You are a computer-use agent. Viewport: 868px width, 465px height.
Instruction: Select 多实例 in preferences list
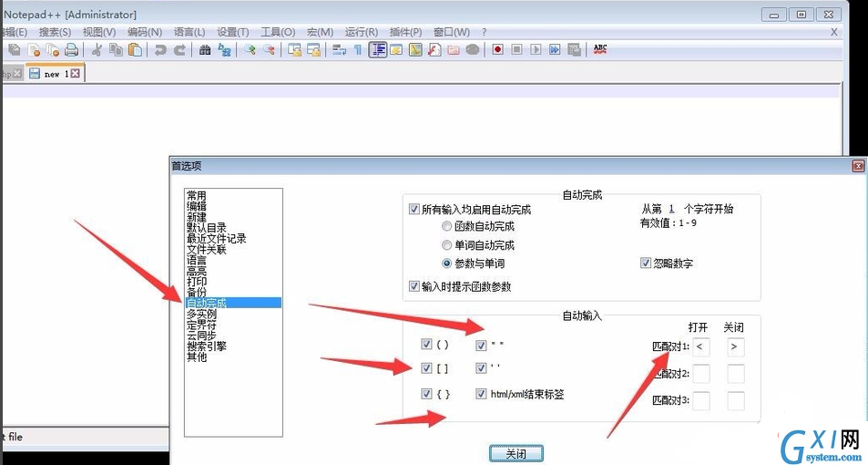pos(201,314)
